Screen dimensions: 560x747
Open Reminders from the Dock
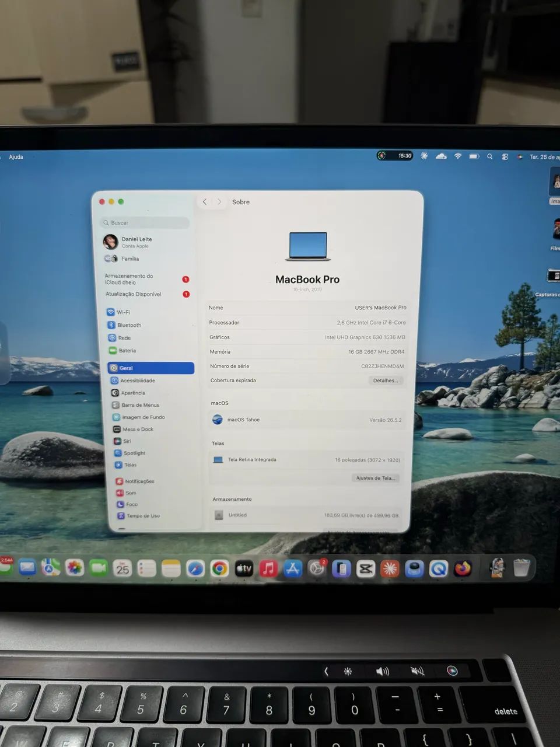147,568
